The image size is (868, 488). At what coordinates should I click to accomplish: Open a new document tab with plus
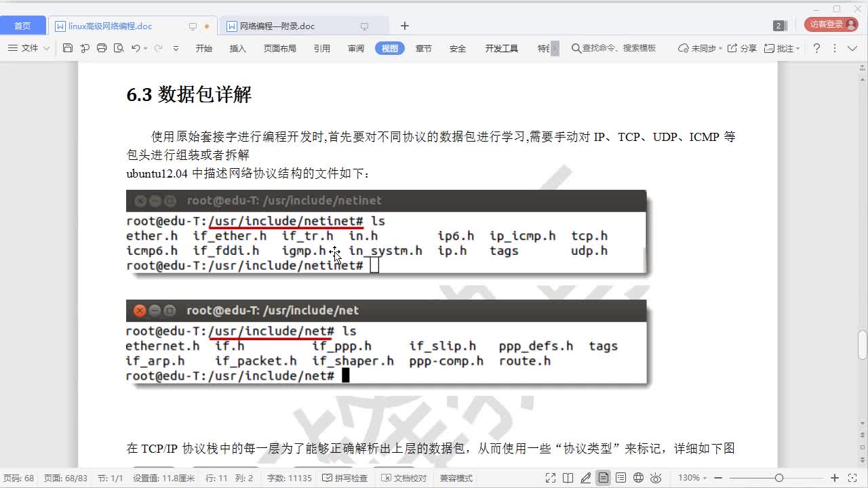pyautogui.click(x=405, y=26)
